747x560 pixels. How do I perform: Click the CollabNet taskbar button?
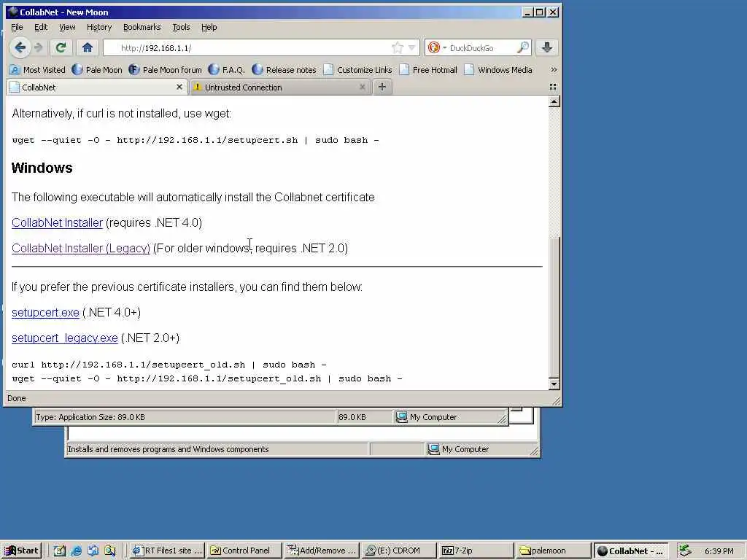(631, 551)
